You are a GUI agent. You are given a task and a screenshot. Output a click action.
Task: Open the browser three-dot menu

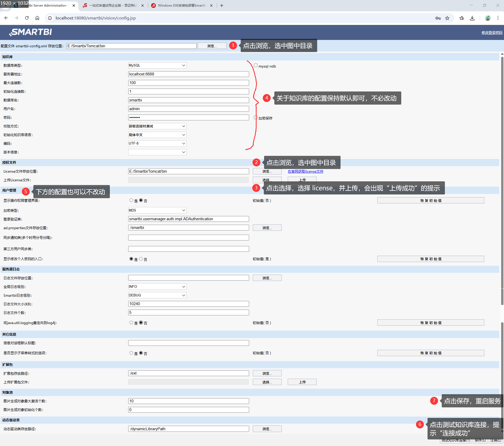pos(498,18)
